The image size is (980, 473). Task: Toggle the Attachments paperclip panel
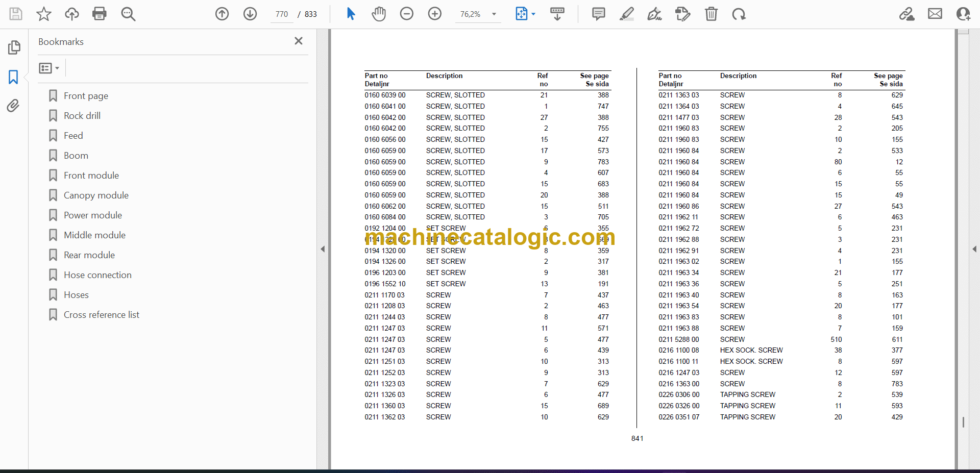coord(13,106)
